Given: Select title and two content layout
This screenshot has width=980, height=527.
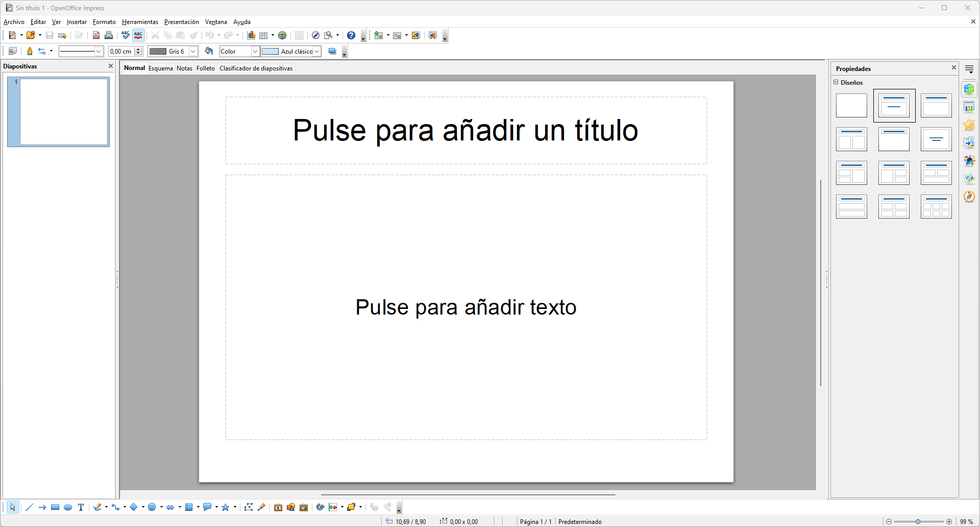Looking at the screenshot, I should [851, 139].
